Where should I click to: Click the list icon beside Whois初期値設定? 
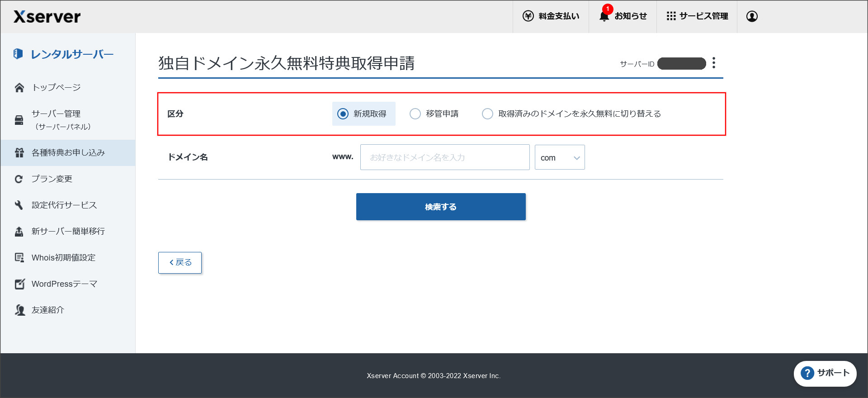[x=19, y=258]
